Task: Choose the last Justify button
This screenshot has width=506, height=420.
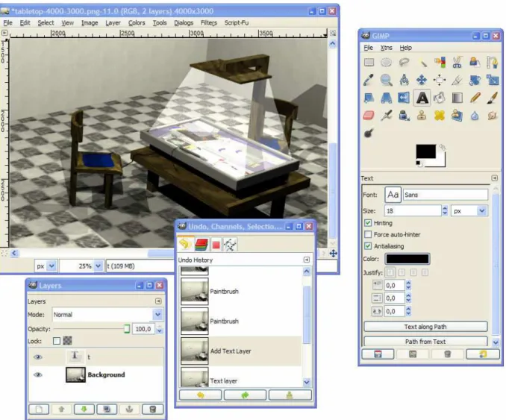Action: tap(425, 273)
